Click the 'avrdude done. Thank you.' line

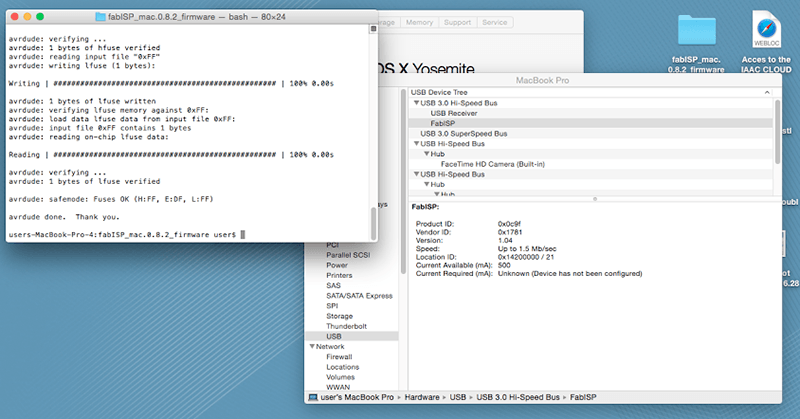point(64,217)
